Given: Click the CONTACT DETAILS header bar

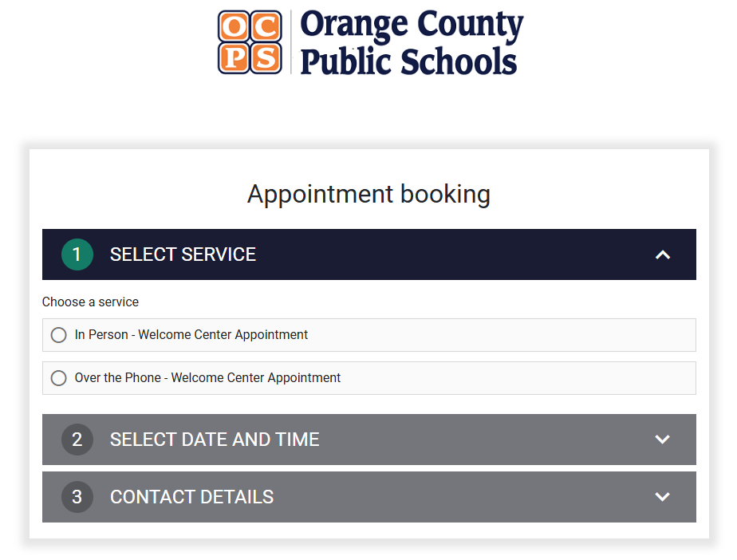Looking at the screenshot, I should [368, 497].
